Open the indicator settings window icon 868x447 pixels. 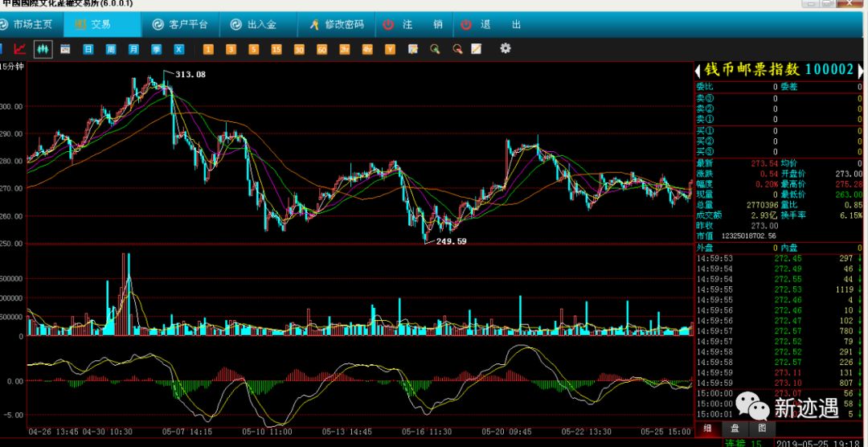tap(412, 49)
